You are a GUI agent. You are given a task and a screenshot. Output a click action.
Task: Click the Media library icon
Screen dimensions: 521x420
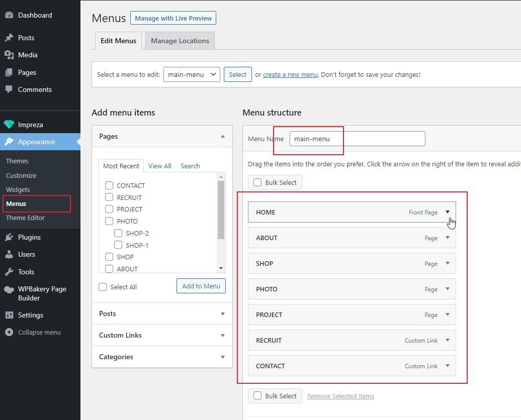click(9, 55)
